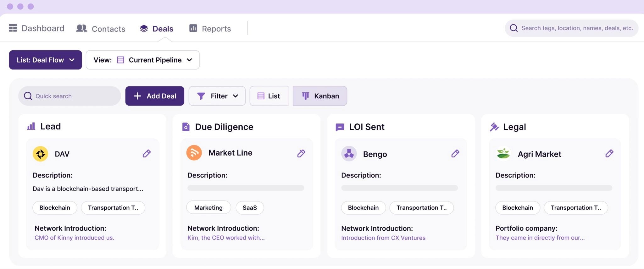Click the Bengo card title
This screenshot has width=644, height=269.
(x=375, y=154)
